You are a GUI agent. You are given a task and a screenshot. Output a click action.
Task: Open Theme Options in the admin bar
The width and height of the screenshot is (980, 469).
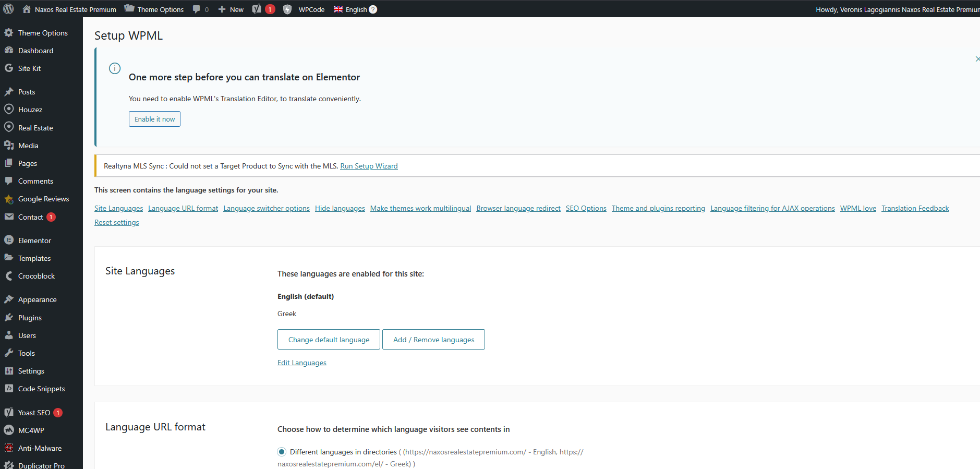154,9
